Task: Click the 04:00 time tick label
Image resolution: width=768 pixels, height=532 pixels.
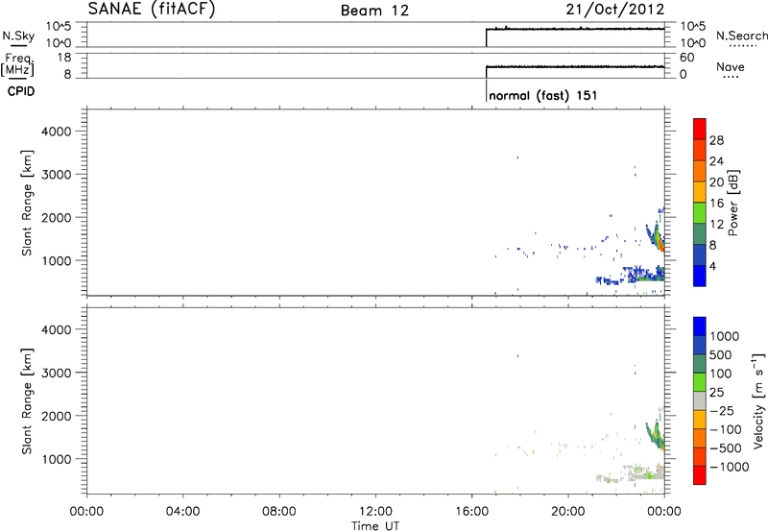Action: pos(183,512)
